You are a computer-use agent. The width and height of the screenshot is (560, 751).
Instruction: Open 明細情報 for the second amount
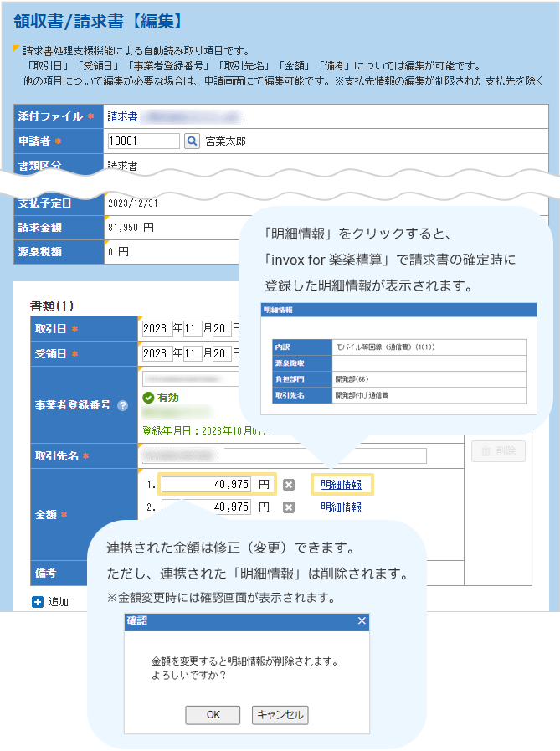point(341,507)
